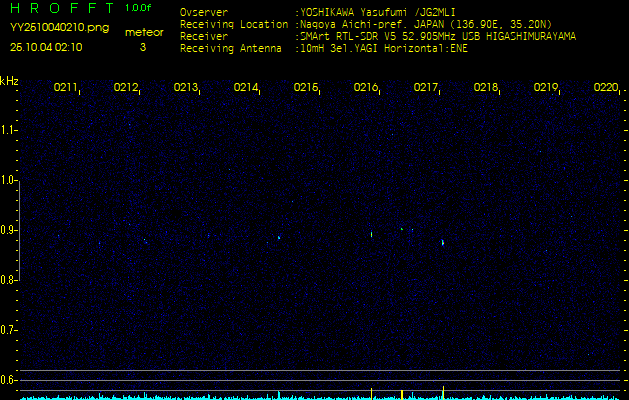Click the 0219 time marker
Viewport: 629px width, 400px height.
click(546, 88)
